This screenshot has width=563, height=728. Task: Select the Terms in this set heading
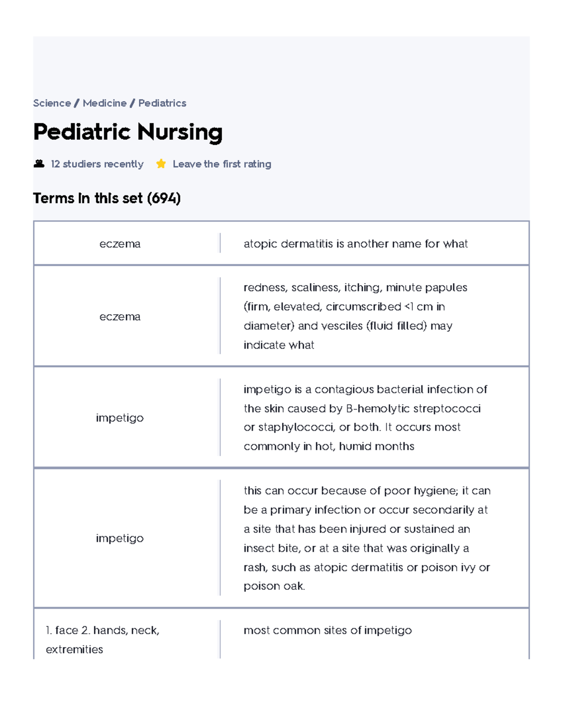click(x=107, y=198)
